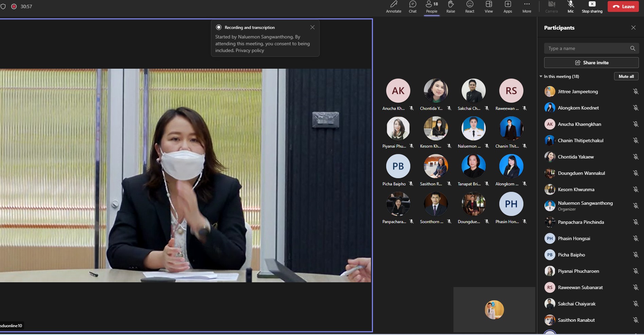Click Stop sharing in the toolbar
This screenshot has height=335, width=644.
592,7
